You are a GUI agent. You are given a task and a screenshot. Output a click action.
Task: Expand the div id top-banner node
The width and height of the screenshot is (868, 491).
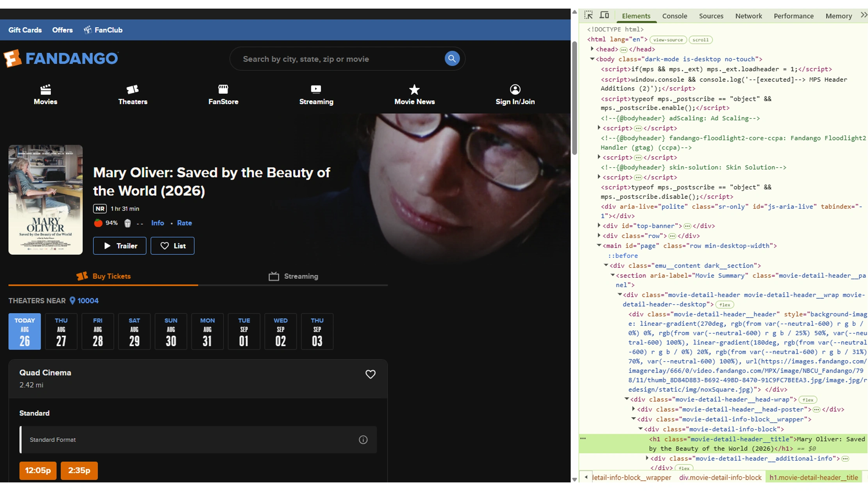pos(599,225)
